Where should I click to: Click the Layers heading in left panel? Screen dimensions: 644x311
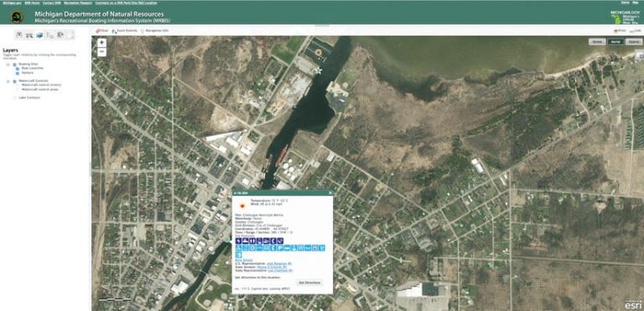click(x=10, y=50)
